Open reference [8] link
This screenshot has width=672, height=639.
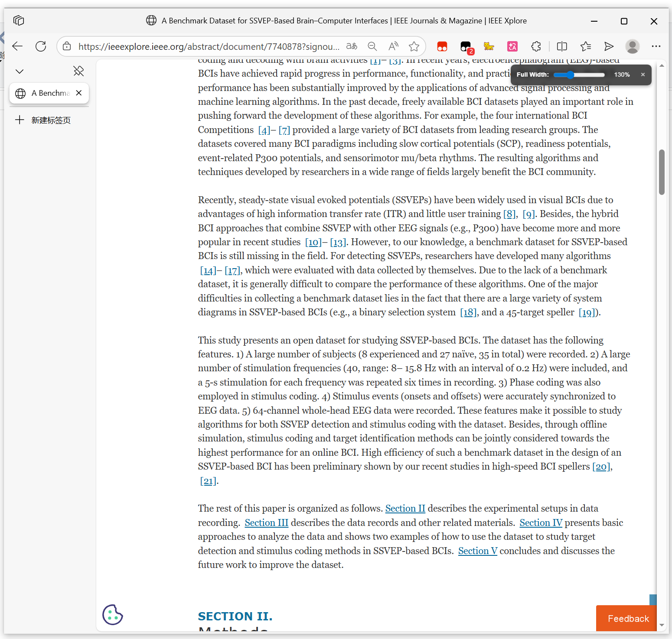click(x=509, y=214)
